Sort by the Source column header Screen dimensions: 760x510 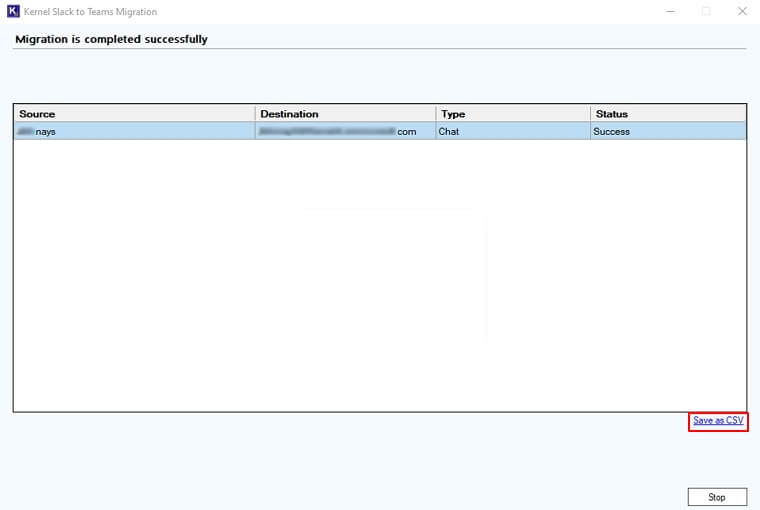pos(134,114)
